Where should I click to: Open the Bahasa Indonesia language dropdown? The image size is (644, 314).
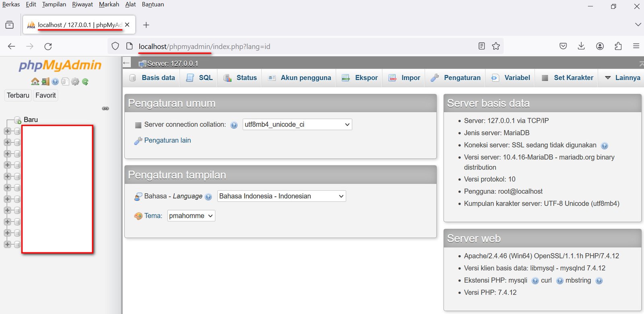pos(281,196)
